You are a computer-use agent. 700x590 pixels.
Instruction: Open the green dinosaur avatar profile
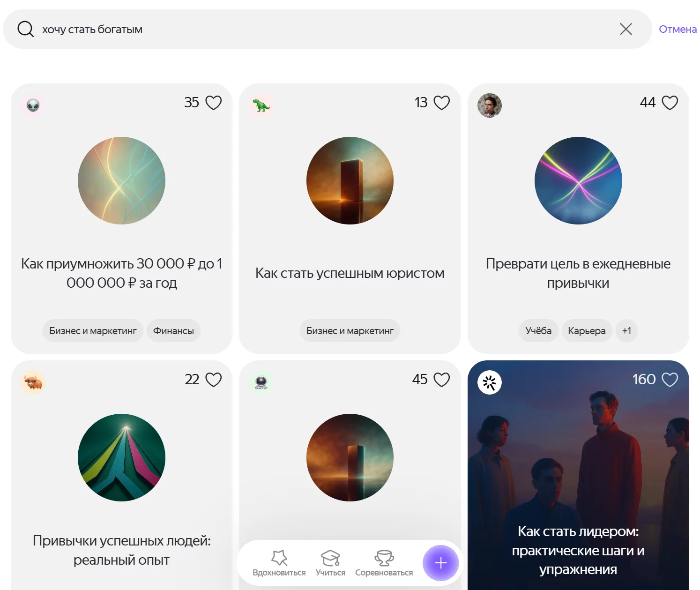[x=261, y=105]
